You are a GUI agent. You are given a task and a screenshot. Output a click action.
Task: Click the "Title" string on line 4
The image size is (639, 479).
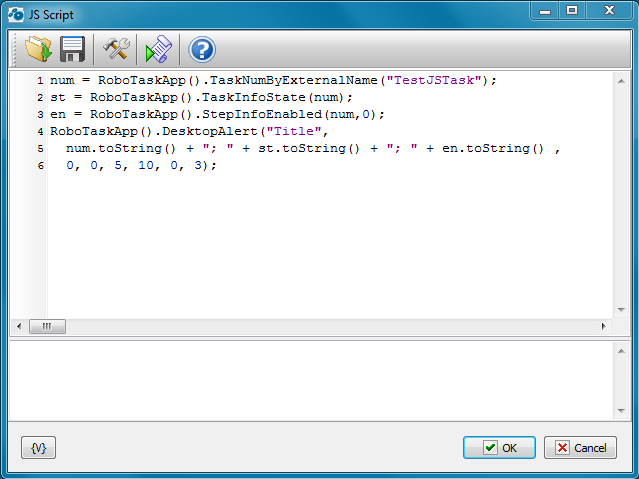[294, 131]
